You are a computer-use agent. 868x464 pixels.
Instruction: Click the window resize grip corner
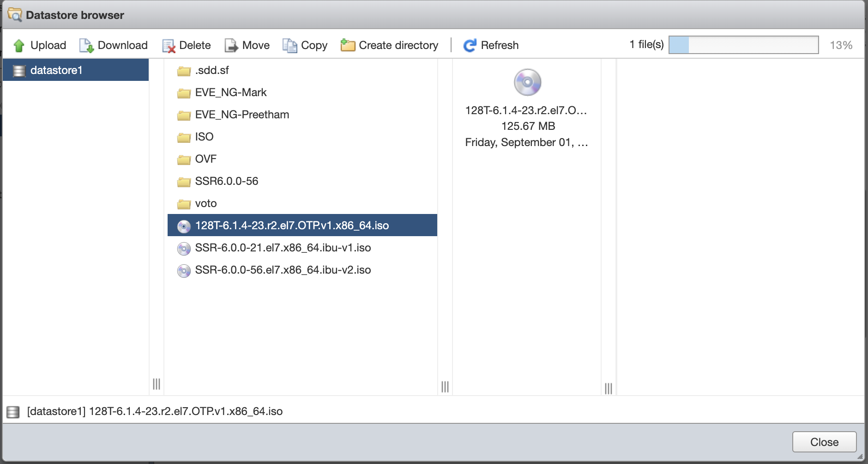tap(860, 457)
